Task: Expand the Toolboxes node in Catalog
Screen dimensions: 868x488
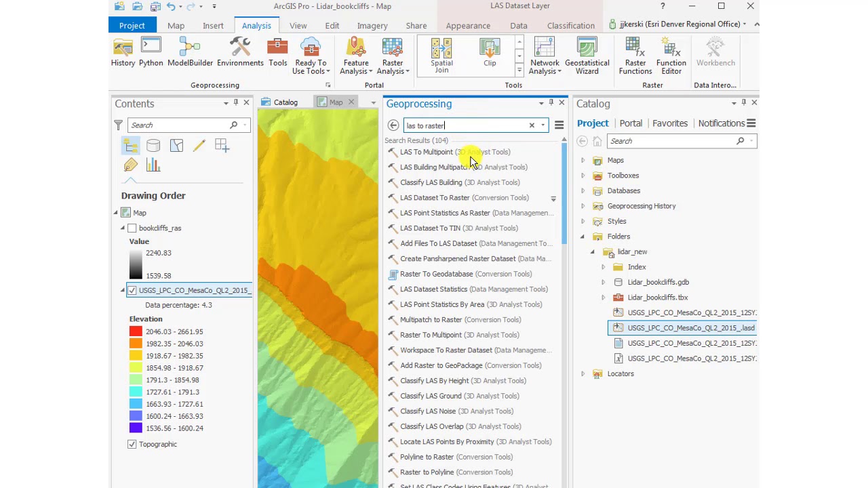Action: pos(583,176)
